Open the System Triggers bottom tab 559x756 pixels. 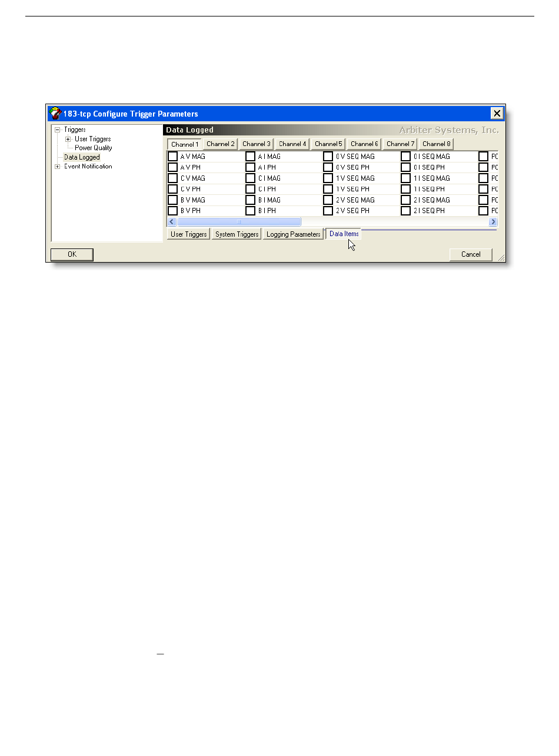coord(237,234)
